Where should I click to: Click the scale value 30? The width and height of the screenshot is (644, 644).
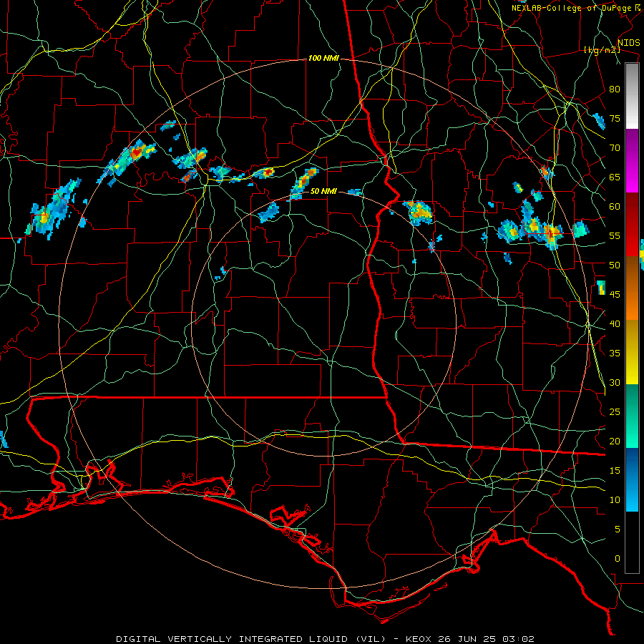point(615,382)
